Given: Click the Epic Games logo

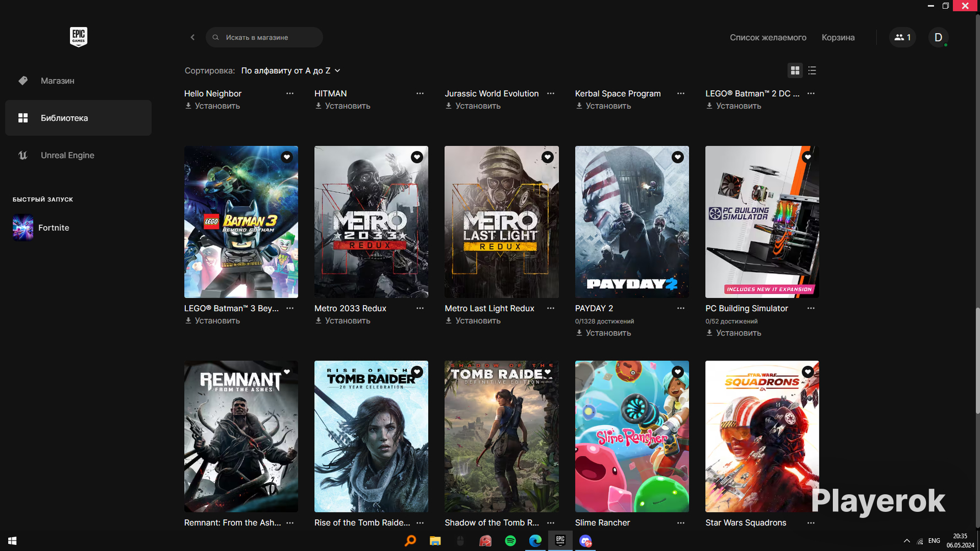Looking at the screenshot, I should (x=78, y=37).
